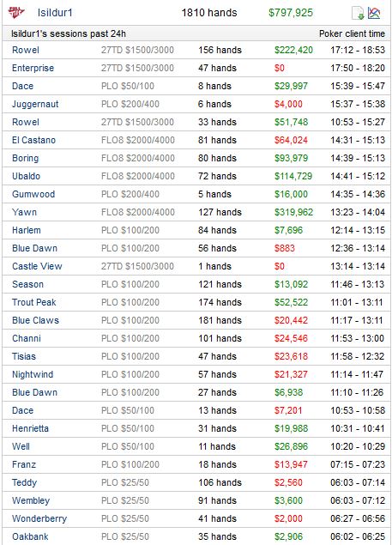Image resolution: width=392 pixels, height=545 pixels.
Task: Select the Enterprise table link
Action: click(x=33, y=68)
